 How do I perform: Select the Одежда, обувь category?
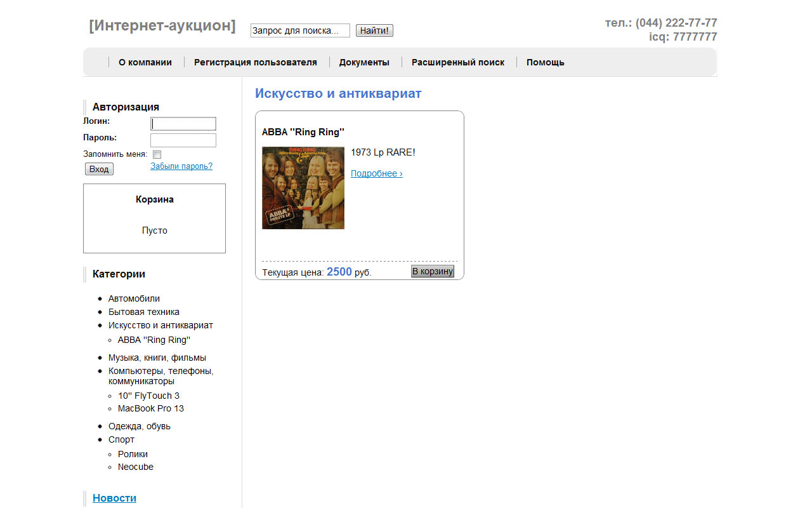click(x=140, y=426)
